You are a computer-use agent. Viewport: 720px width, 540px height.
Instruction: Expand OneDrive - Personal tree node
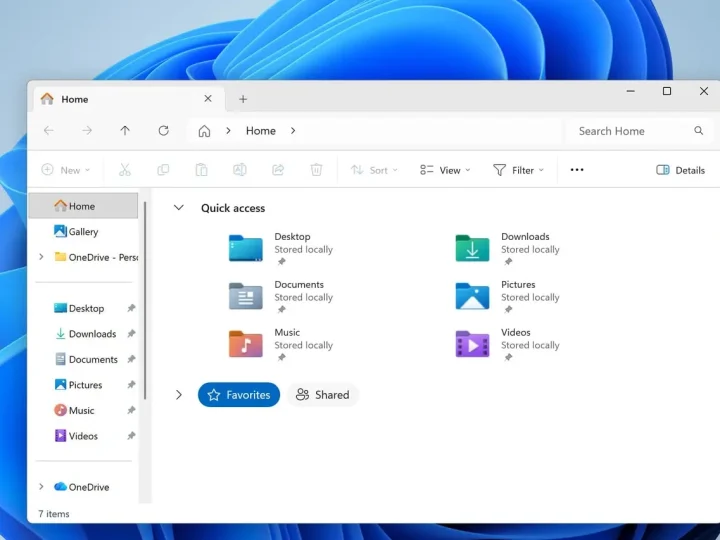pos(41,257)
